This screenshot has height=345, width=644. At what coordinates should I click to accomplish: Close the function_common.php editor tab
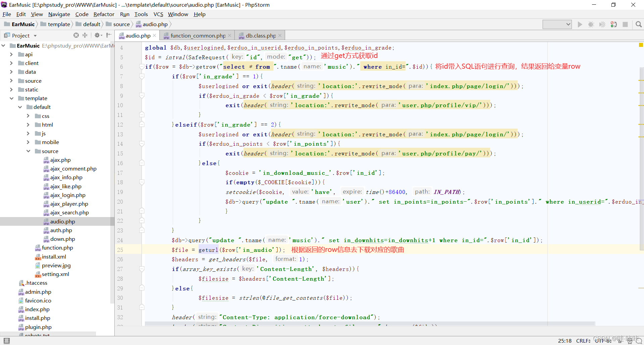click(x=229, y=36)
